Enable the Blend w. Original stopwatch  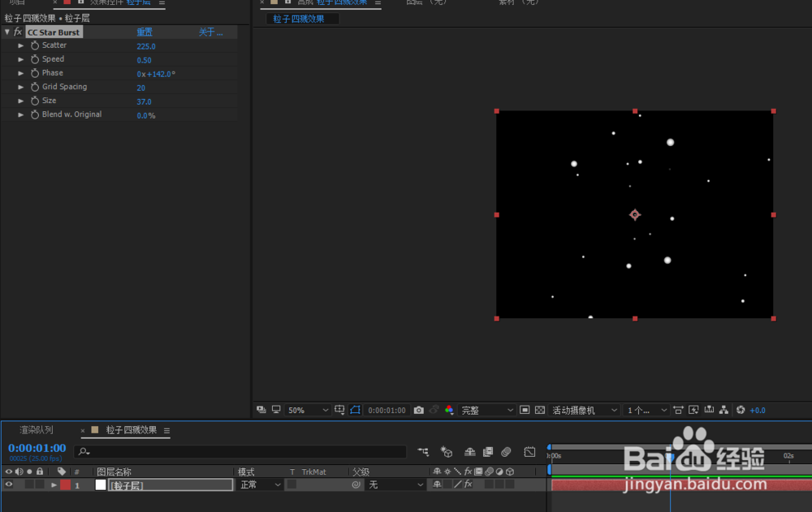coord(35,115)
